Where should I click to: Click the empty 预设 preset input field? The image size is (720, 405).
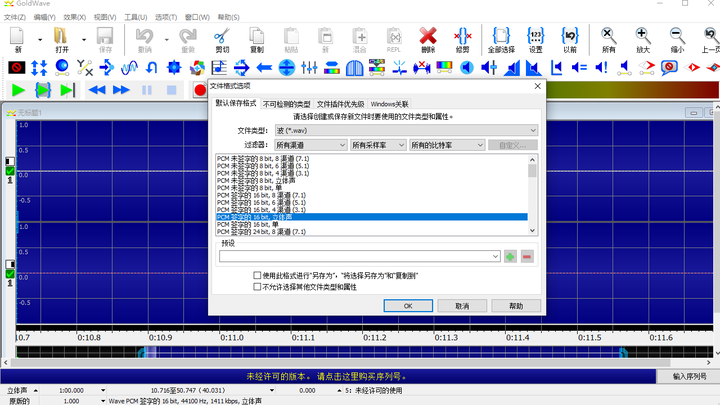point(355,256)
